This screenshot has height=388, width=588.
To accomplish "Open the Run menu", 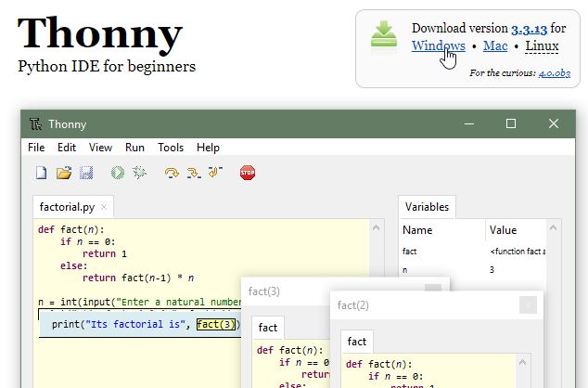I will [134, 148].
